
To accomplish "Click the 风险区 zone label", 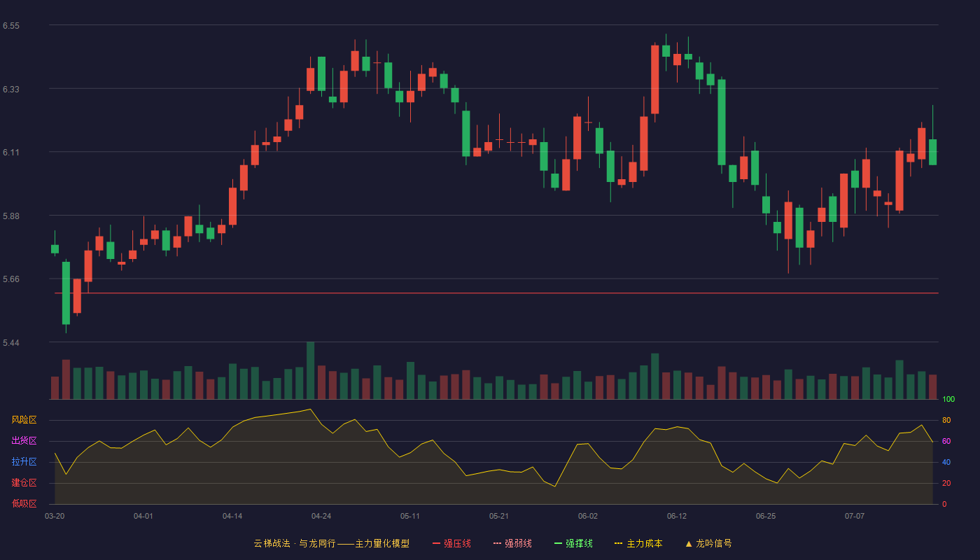I will click(24, 420).
